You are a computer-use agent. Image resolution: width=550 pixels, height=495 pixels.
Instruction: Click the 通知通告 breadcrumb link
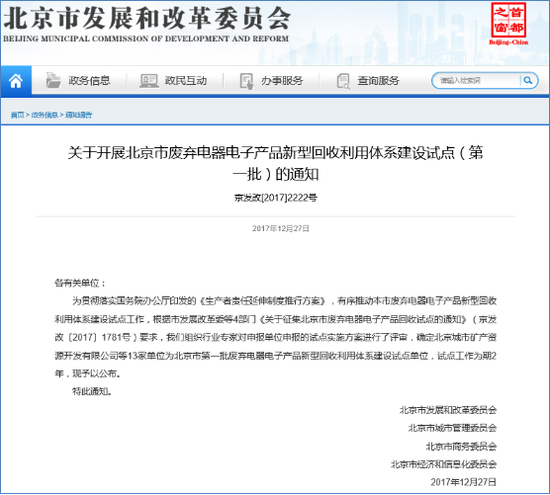point(79,115)
